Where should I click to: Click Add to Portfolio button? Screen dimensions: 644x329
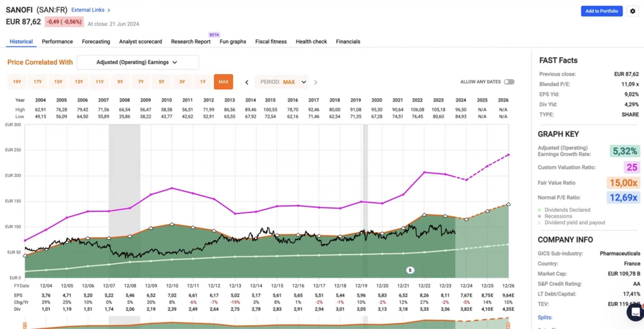click(x=602, y=11)
